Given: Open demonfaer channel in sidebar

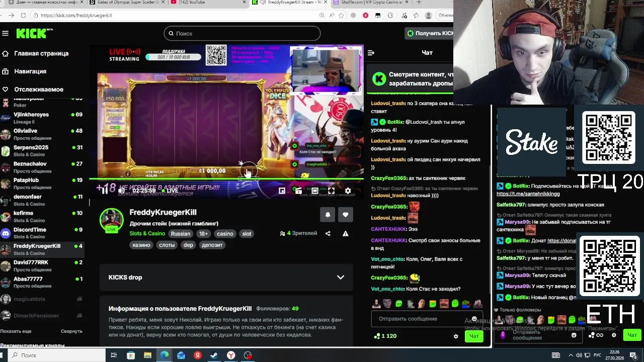Looking at the screenshot, I should pos(43,200).
